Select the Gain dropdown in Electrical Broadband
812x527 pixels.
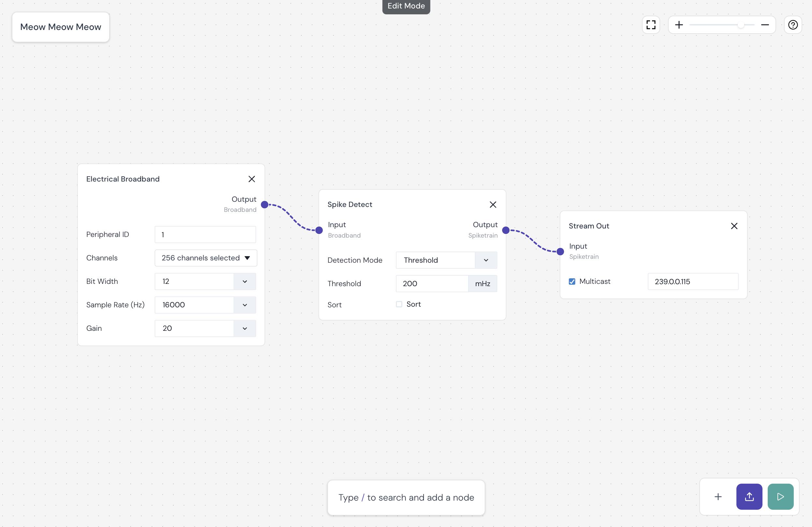click(244, 328)
